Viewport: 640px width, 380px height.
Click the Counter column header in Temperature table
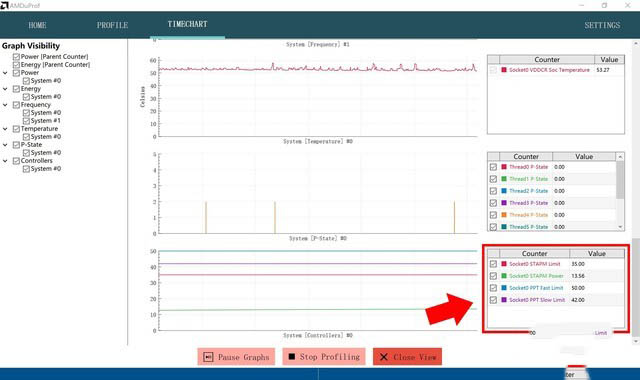point(547,60)
